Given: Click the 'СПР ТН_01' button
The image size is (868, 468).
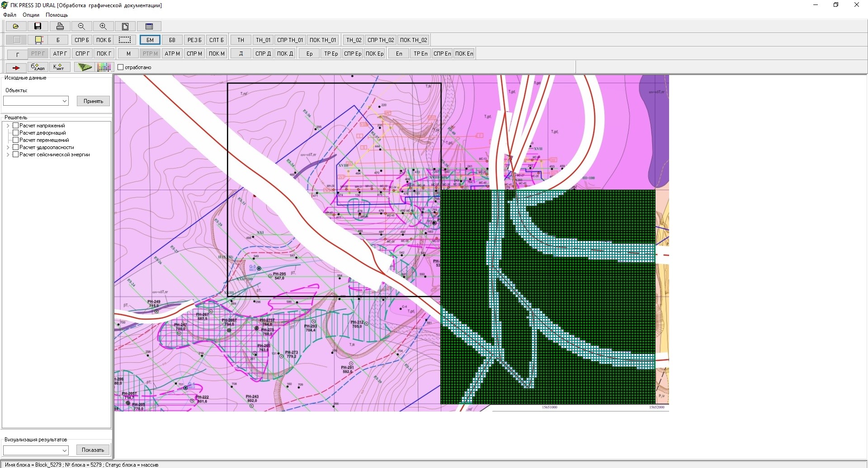Looking at the screenshot, I should 290,40.
